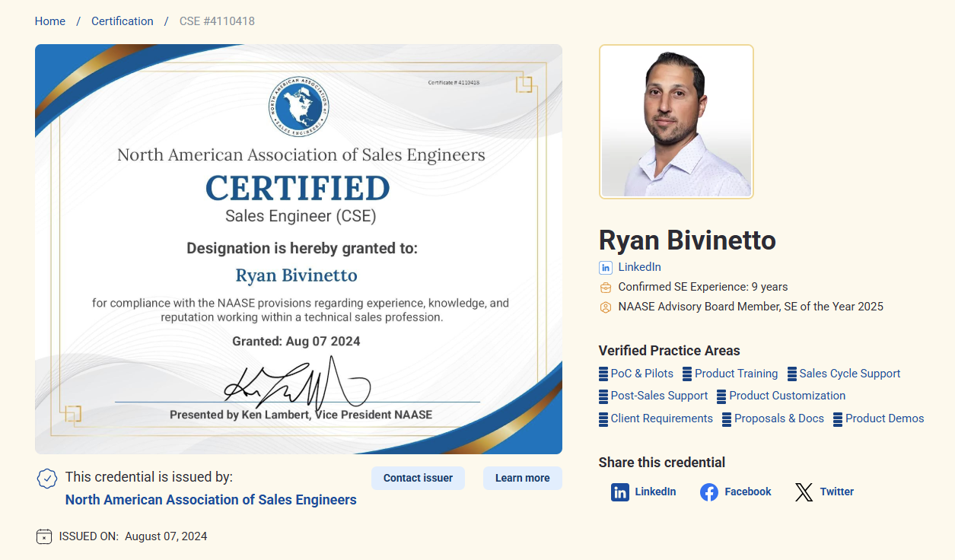The height and width of the screenshot is (560, 955).
Task: Click the Proposals & Docs stack icon
Action: pos(727,418)
